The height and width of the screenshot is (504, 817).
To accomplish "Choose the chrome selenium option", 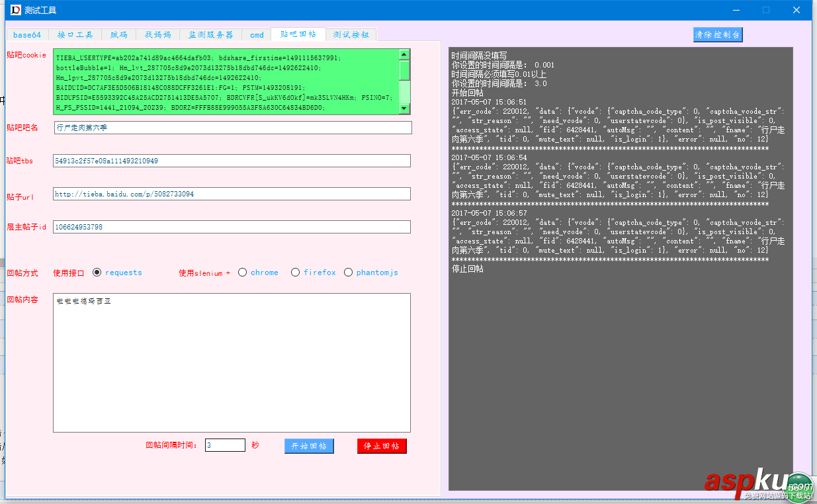I will point(242,272).
